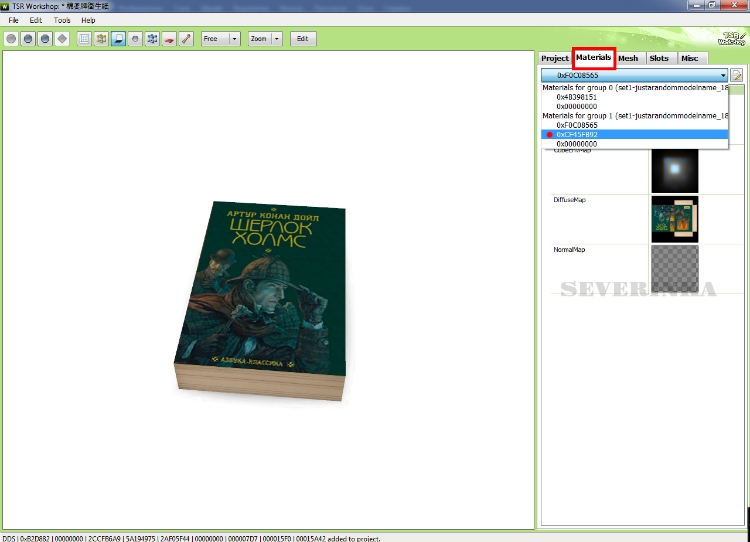Click the blue joints toolbar icon

(152, 39)
